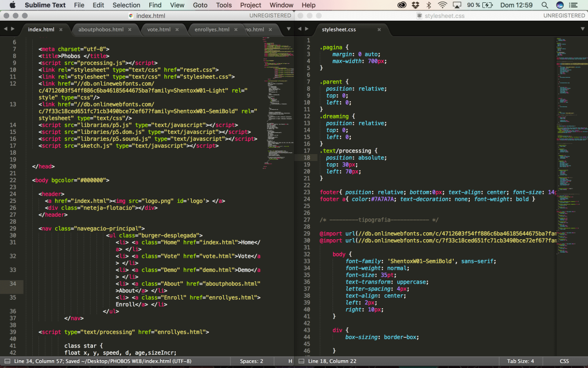Click UNREGISTERED in the stylesheet.css title bar
The image size is (588, 368).
pos(564,16)
